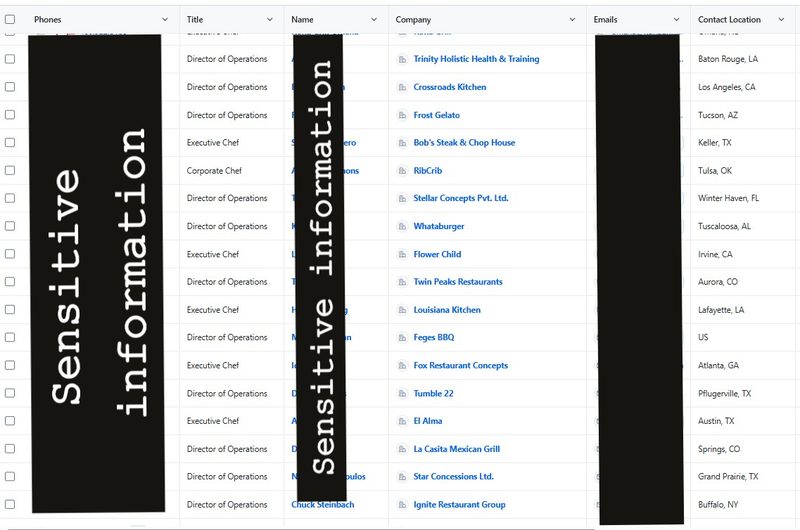Click company icon next to Feges BBQ
Viewport: 800px width, 530px height.
coord(403,338)
